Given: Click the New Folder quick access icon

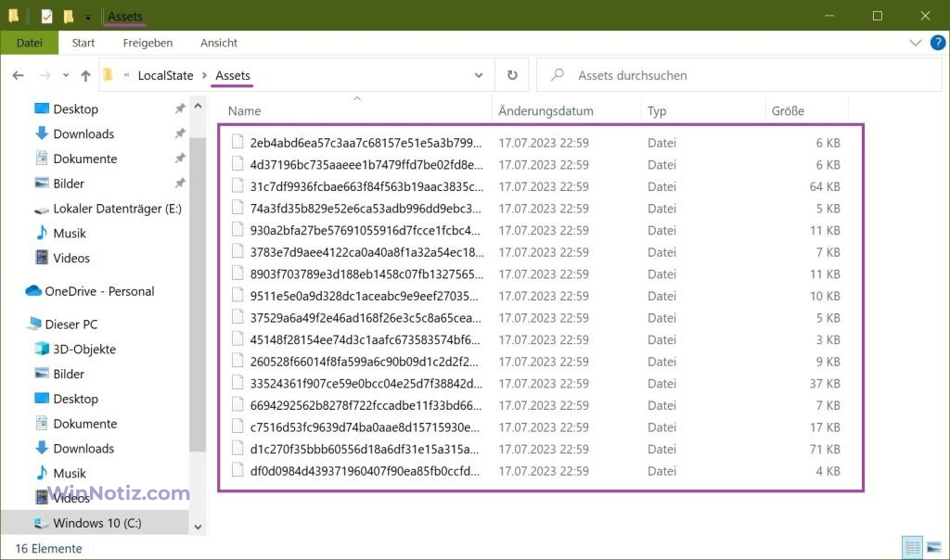Looking at the screenshot, I should pos(68,16).
